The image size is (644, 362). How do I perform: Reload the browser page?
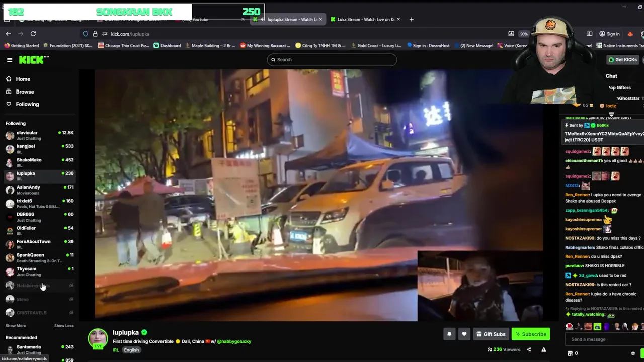[33, 34]
